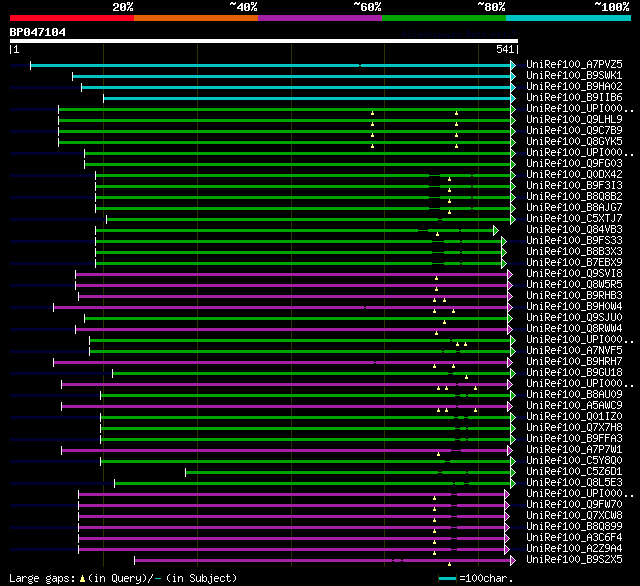The height and width of the screenshot is (586, 640).
Task: Select label UniRef100_B9FS33
Action: 574,241
